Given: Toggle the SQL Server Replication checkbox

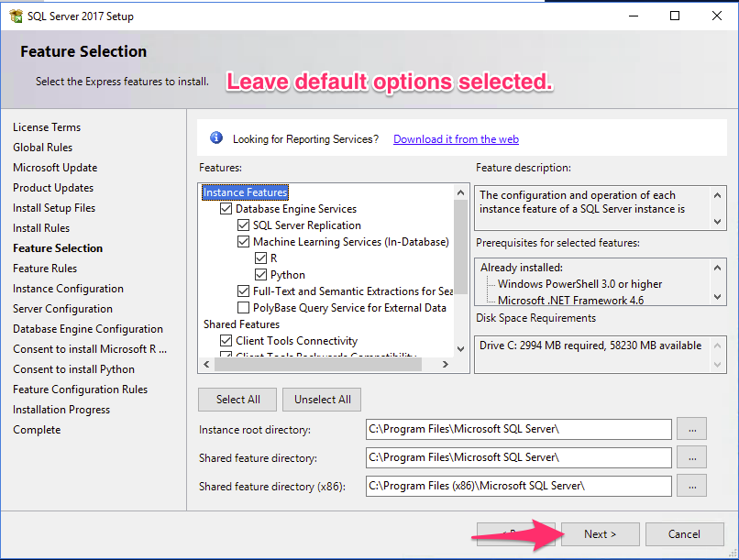Looking at the screenshot, I should point(243,225).
